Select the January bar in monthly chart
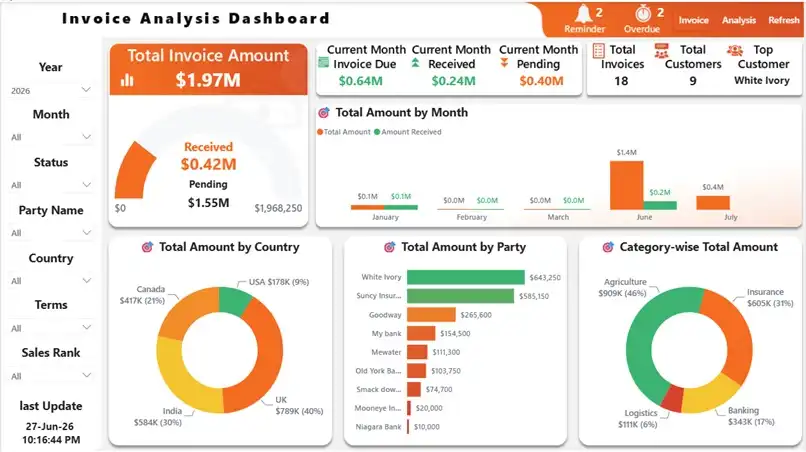 point(368,207)
